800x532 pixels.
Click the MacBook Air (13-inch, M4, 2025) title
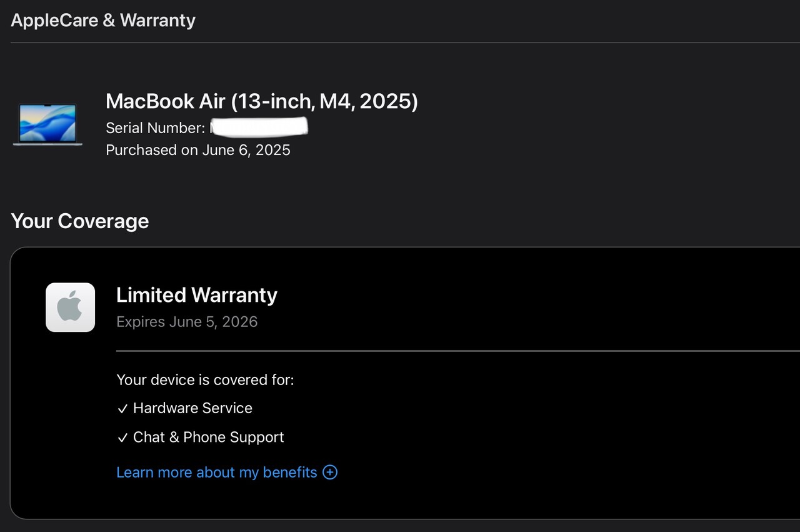tap(262, 101)
